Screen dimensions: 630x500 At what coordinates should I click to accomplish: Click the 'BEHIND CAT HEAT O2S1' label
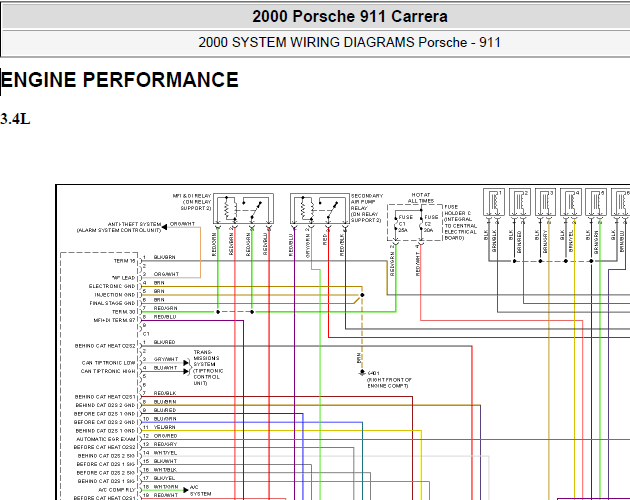click(105, 397)
